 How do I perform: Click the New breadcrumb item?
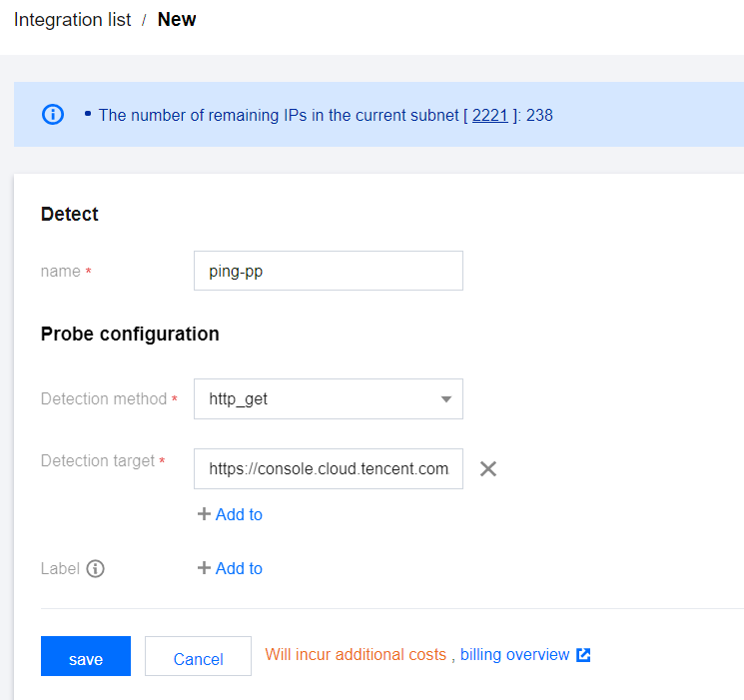[x=177, y=20]
